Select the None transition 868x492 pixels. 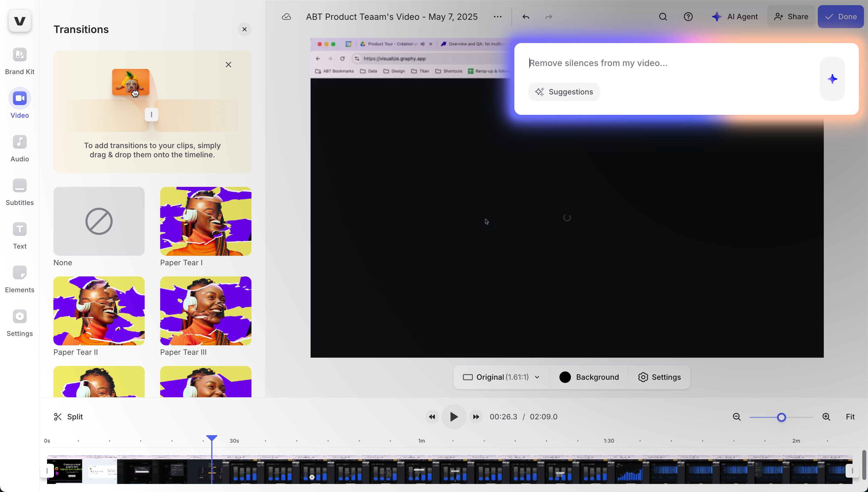pos(99,221)
